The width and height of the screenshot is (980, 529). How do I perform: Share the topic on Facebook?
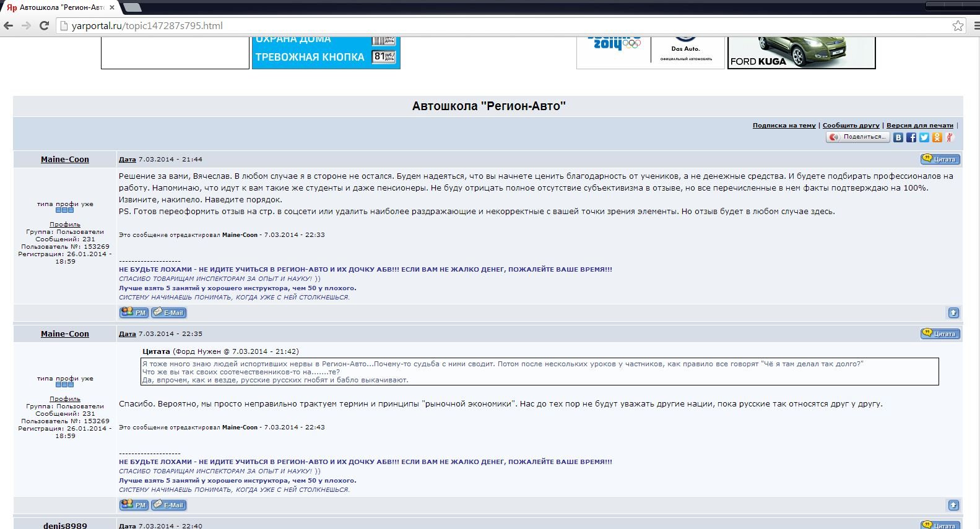coord(911,137)
